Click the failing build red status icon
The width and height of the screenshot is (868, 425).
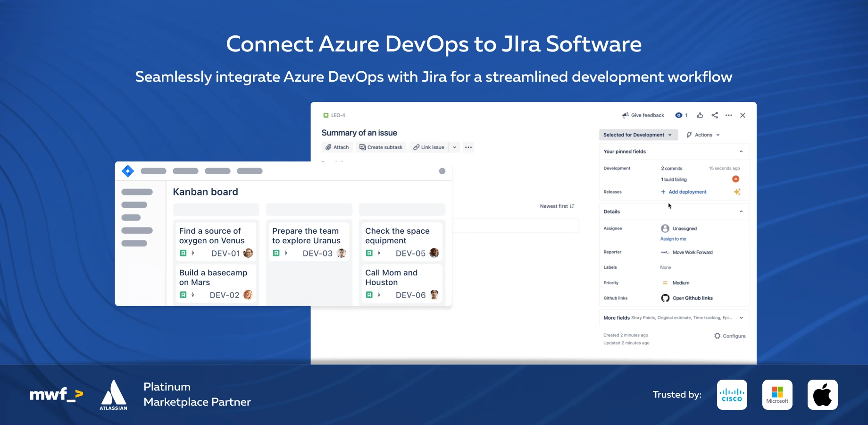(736, 179)
